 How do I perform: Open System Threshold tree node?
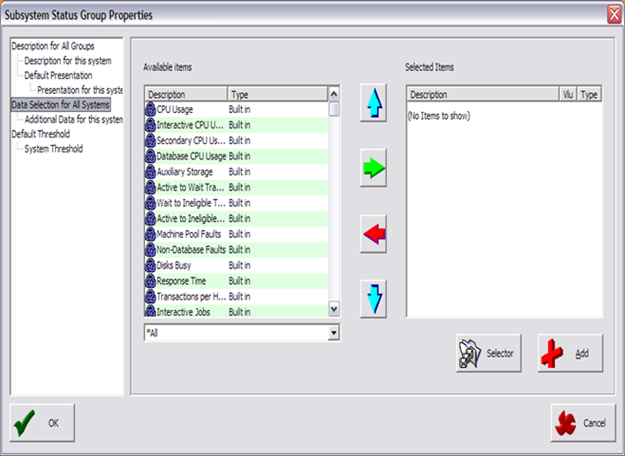[x=54, y=149]
